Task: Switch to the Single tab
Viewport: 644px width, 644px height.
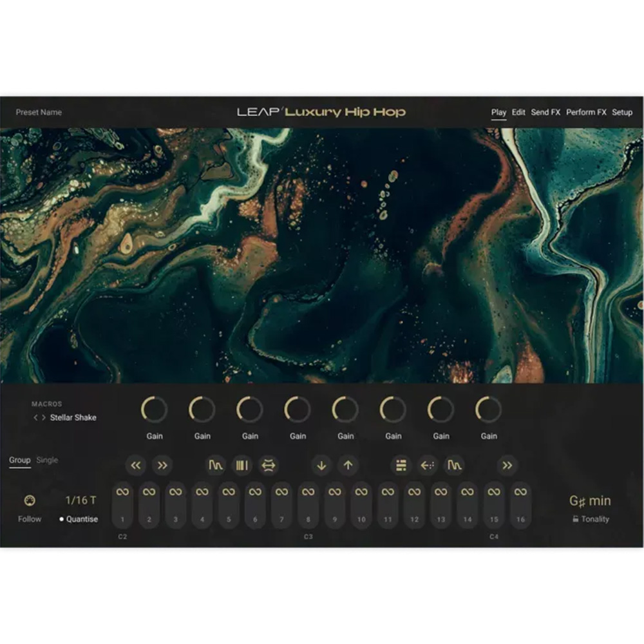Action: [x=48, y=460]
